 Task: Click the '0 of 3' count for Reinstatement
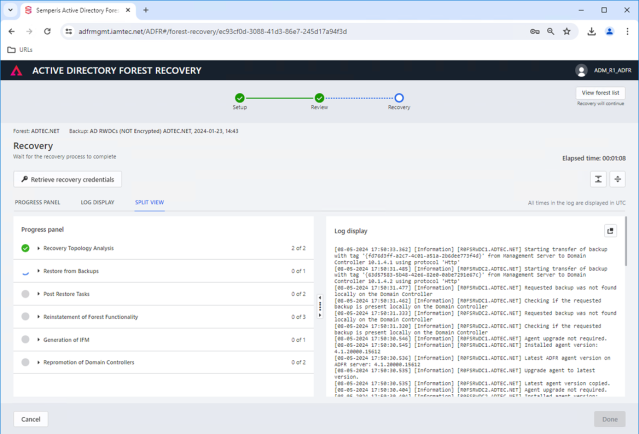pos(298,317)
